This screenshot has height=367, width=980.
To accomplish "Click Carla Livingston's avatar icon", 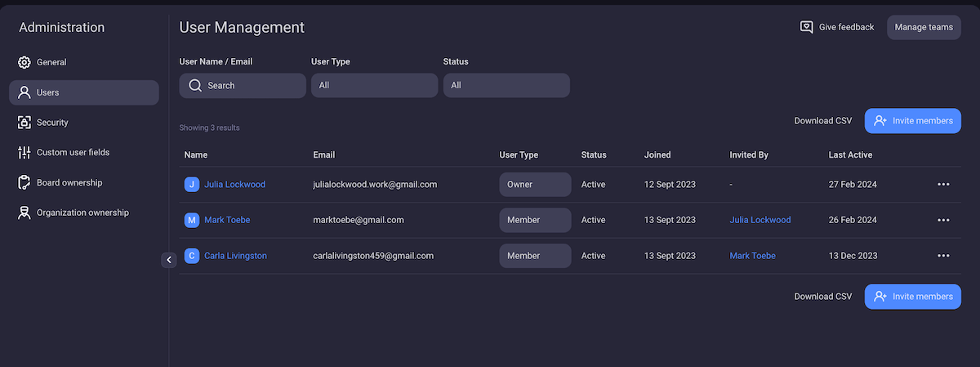I will [x=192, y=256].
